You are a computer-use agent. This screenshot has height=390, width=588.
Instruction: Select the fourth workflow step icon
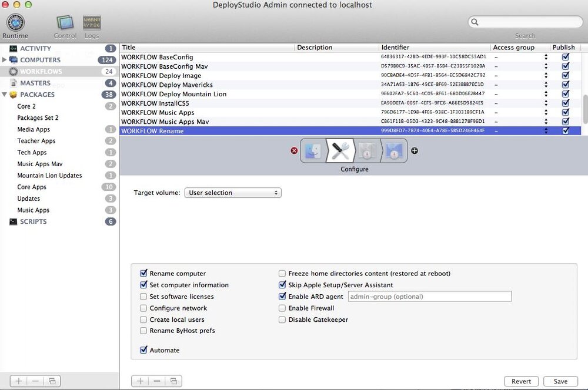[394, 150]
